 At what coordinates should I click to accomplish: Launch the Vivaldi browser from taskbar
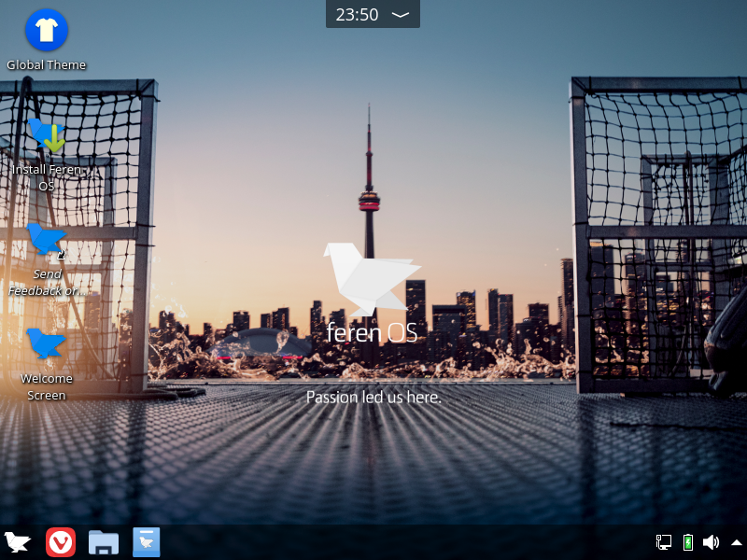(x=61, y=542)
